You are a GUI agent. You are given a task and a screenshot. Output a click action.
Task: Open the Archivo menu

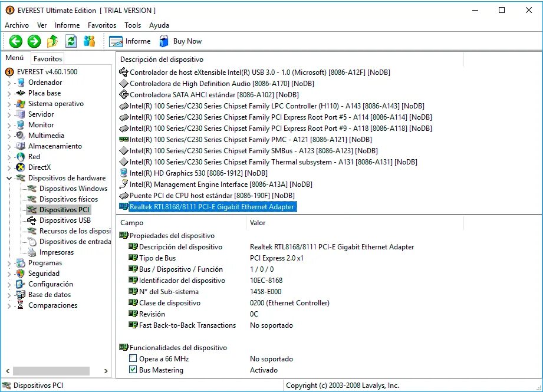[x=17, y=25]
